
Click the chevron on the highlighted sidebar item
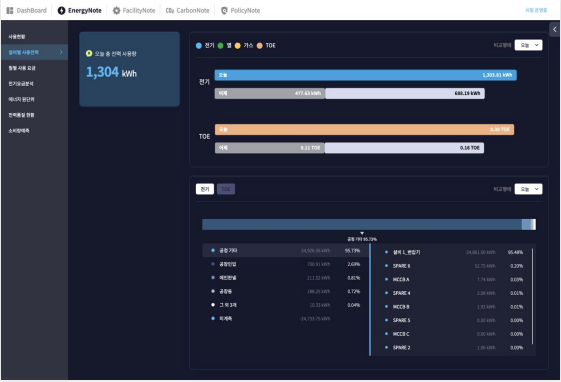click(x=61, y=52)
